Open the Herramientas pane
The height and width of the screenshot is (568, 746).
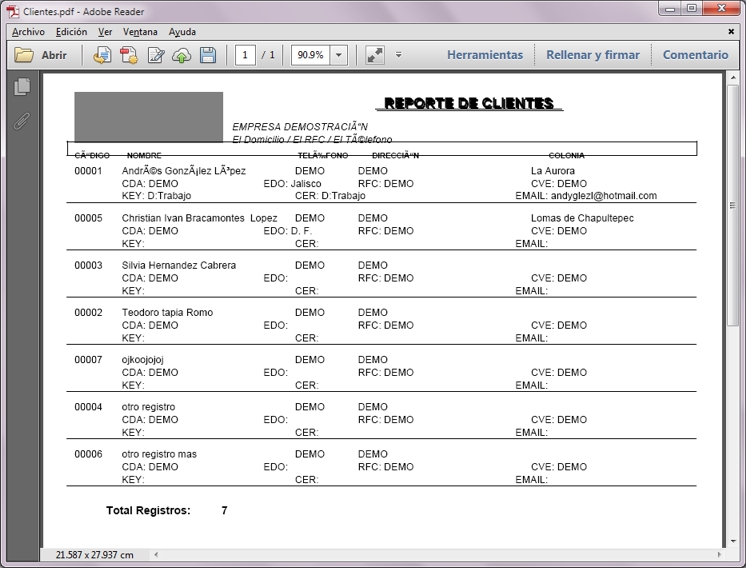point(484,55)
